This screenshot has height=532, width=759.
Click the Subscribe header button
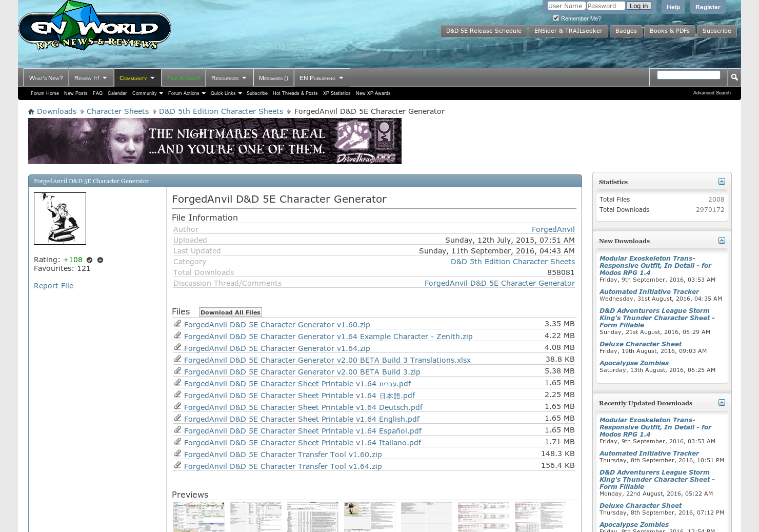(x=716, y=31)
